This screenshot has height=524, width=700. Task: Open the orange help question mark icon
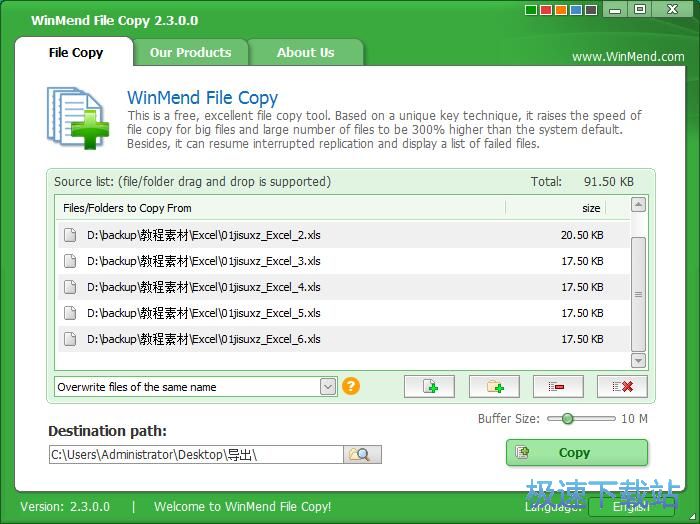coord(351,386)
